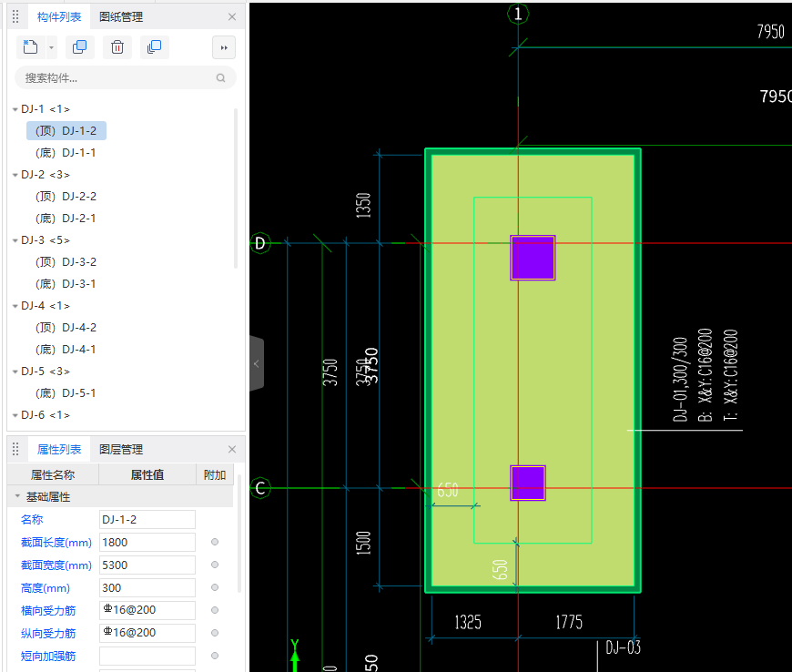792x672 pixels.
Task: Select the (顶) DJ-4-2 item
Action: pos(66,328)
